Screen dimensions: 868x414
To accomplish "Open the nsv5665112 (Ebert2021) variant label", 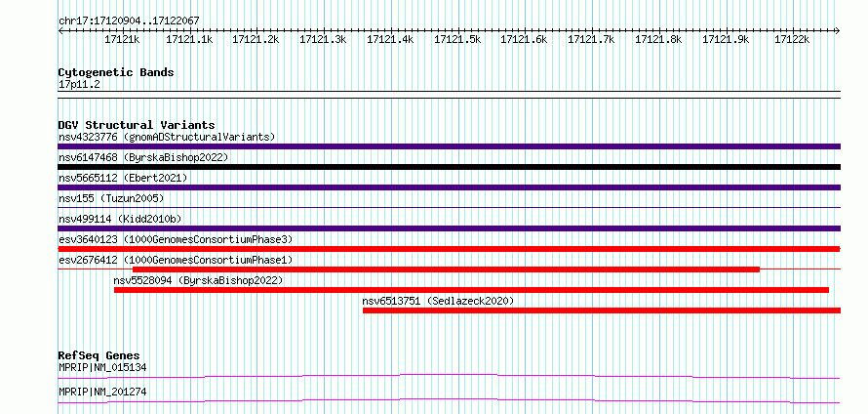I will pos(123,178).
